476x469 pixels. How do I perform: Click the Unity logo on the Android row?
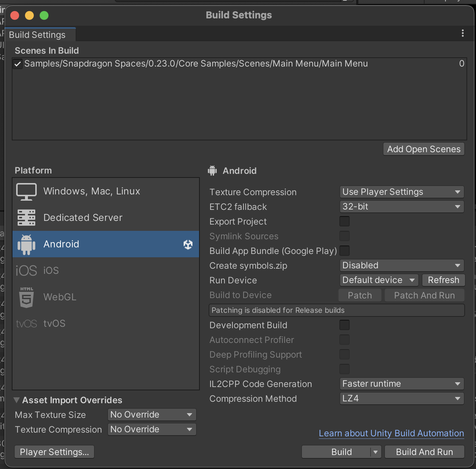[x=188, y=244]
